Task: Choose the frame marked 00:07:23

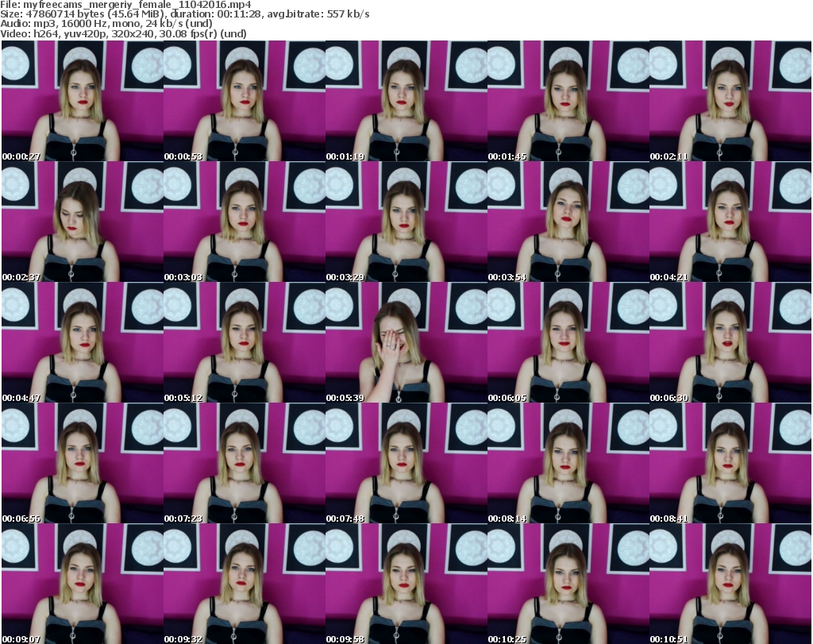Action: point(245,463)
